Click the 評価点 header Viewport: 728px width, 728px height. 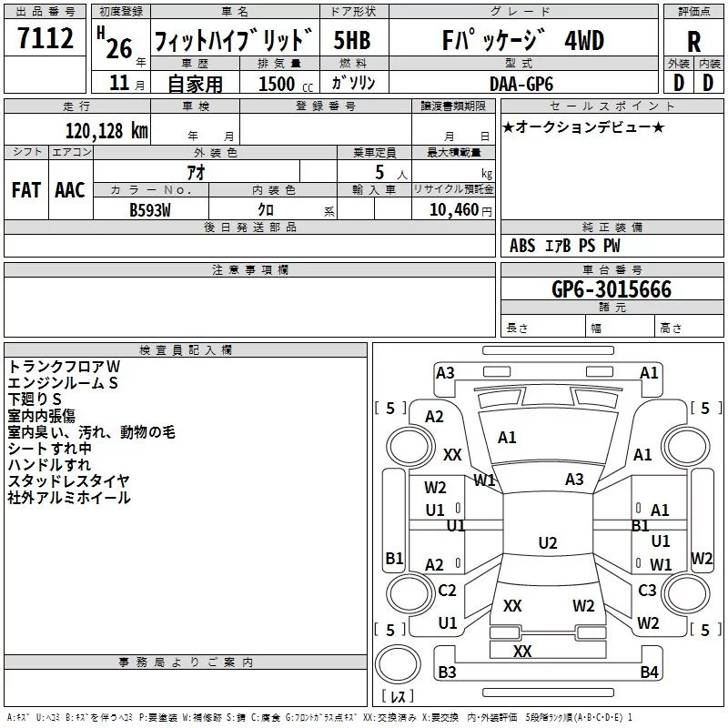click(x=693, y=12)
